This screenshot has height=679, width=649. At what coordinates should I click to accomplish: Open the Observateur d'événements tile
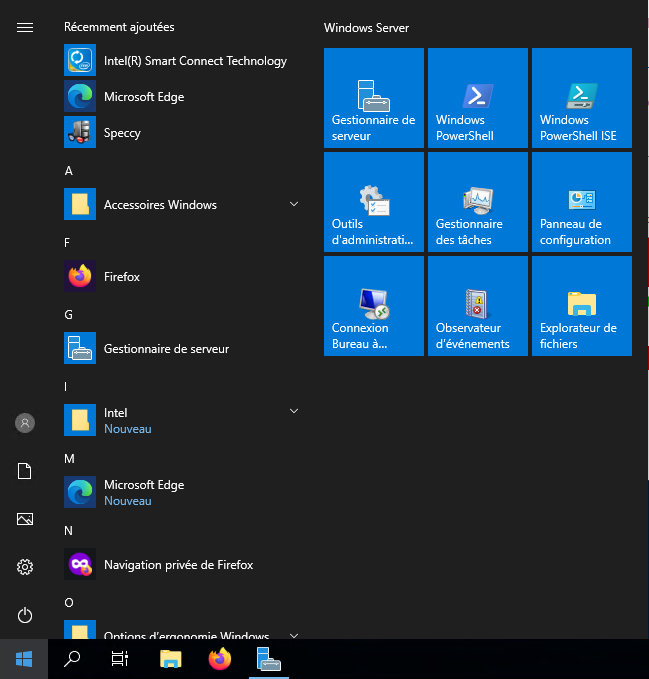tap(478, 306)
